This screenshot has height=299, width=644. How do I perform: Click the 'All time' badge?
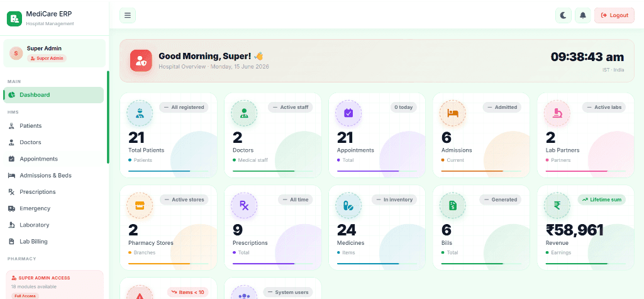click(296, 200)
